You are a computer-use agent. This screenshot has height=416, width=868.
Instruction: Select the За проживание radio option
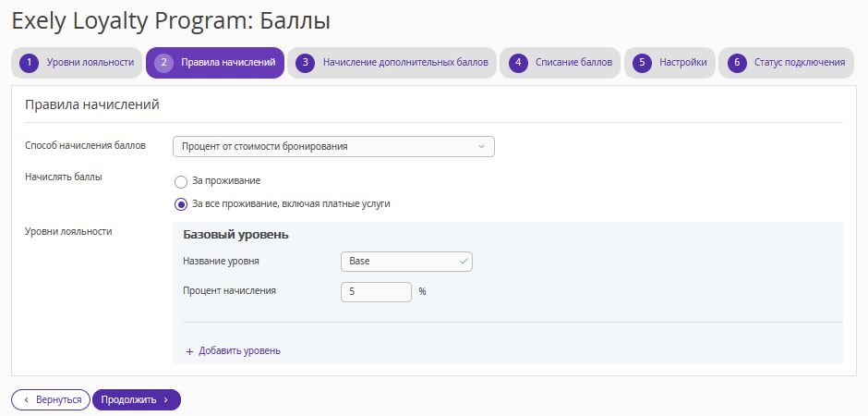tap(180, 182)
